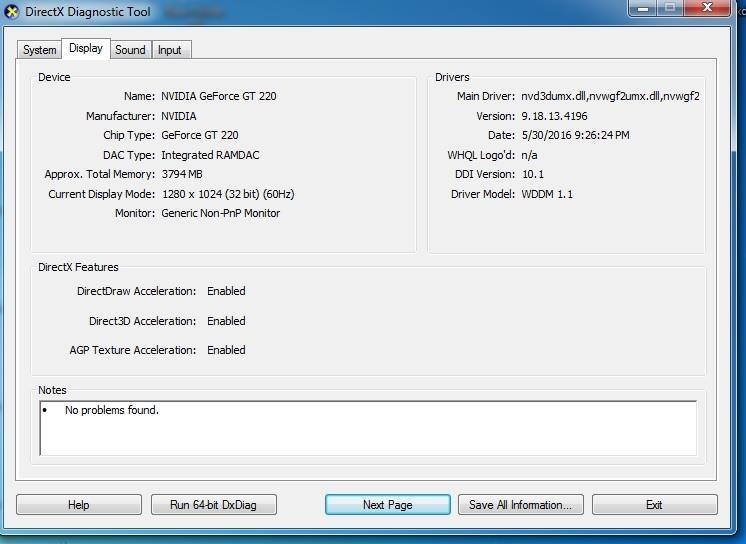Click device name 'NVIDIA GeForce GT 220'

[x=219, y=96]
